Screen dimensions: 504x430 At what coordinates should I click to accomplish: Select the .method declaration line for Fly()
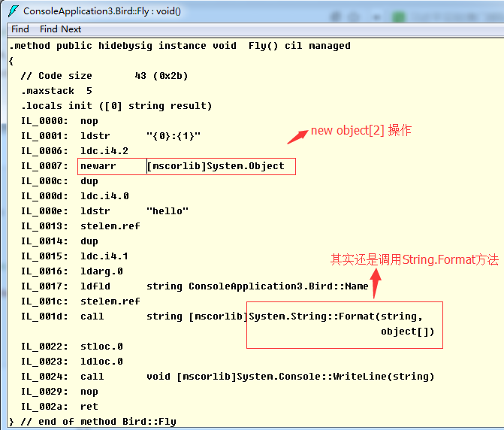click(180, 46)
